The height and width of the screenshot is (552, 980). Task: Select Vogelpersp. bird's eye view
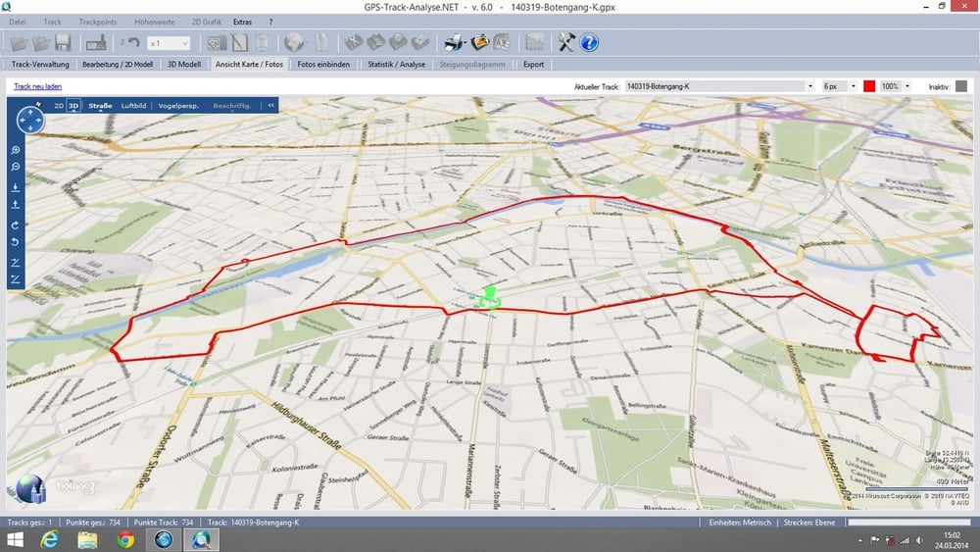pos(178,106)
